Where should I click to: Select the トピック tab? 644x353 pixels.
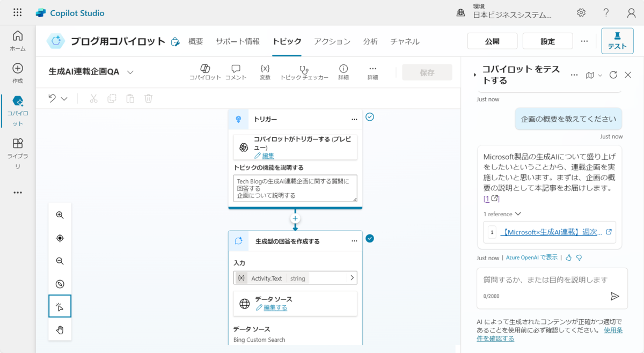(287, 41)
